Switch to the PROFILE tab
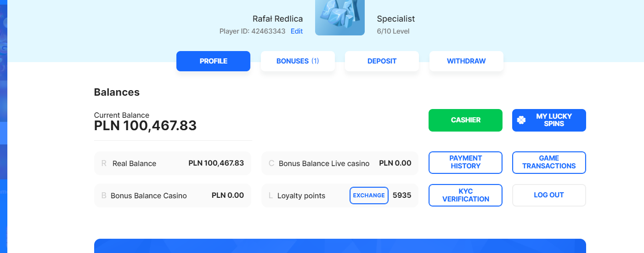 (x=213, y=61)
